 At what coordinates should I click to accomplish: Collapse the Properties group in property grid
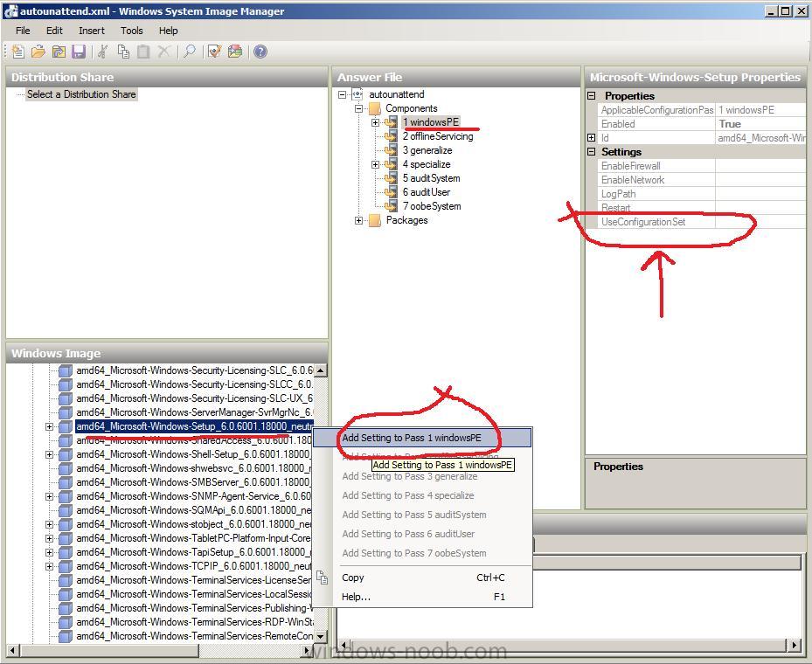(x=592, y=96)
